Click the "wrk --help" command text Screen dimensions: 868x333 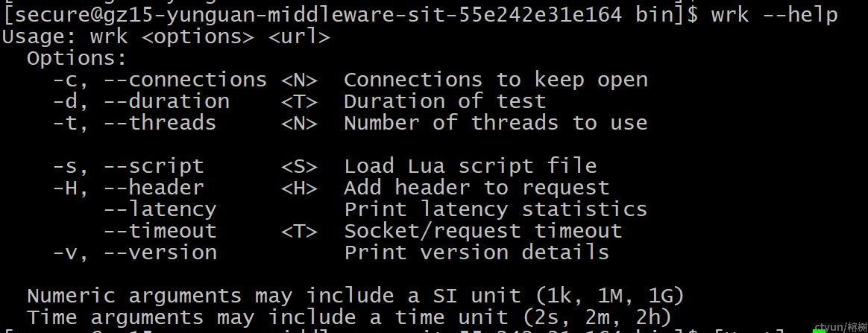tap(775, 15)
